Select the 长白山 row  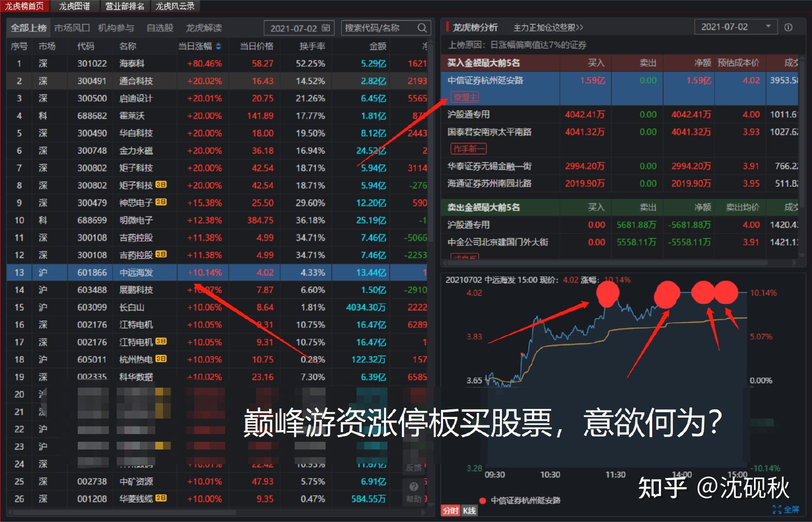217,307
